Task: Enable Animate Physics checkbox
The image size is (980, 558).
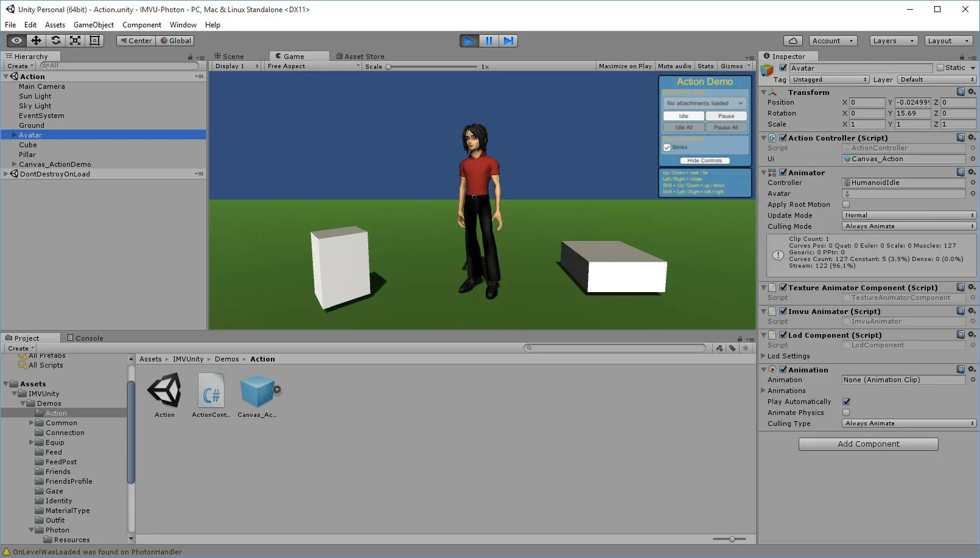Action: pos(846,413)
